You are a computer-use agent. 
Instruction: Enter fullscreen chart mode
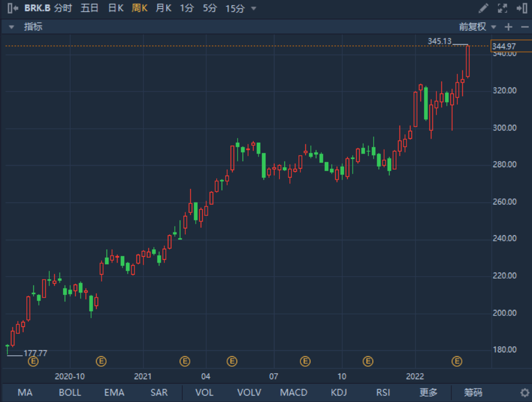coord(503,8)
